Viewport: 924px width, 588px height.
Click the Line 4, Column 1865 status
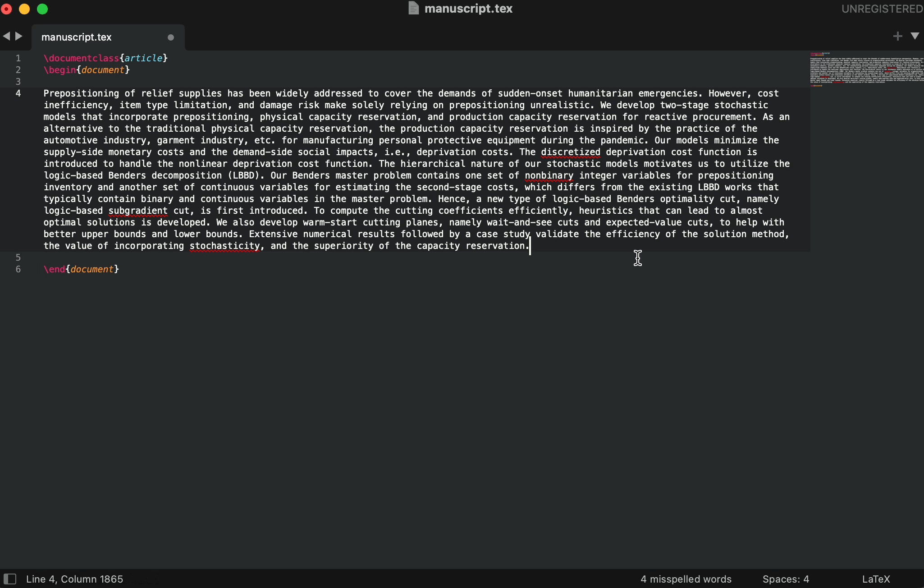75,579
